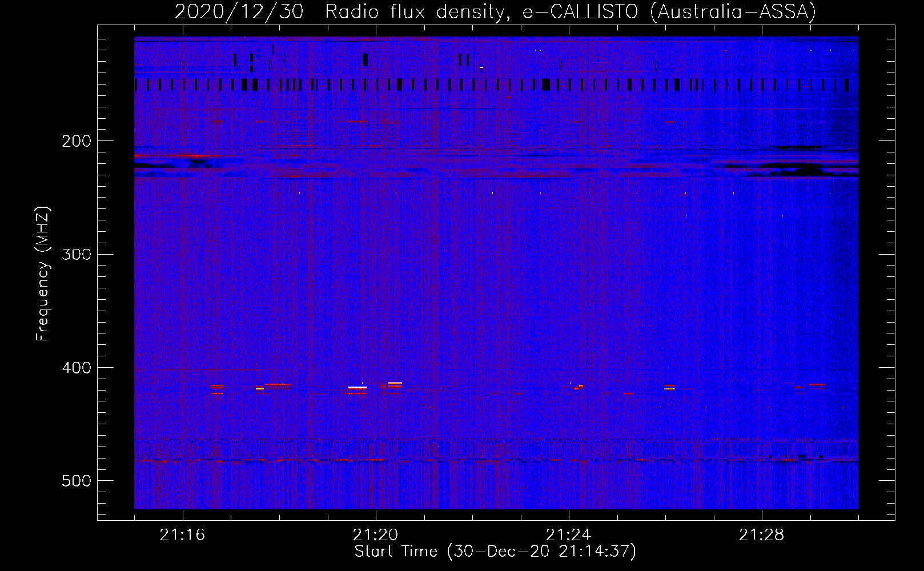Click the '21:16' time tick label

[183, 535]
